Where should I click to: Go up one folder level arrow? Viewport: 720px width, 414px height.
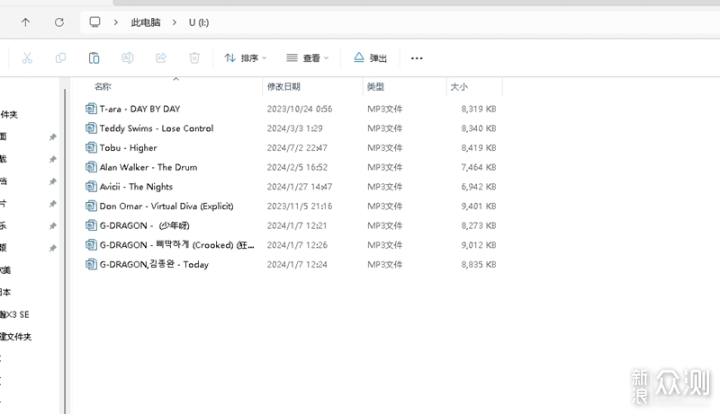(x=26, y=22)
